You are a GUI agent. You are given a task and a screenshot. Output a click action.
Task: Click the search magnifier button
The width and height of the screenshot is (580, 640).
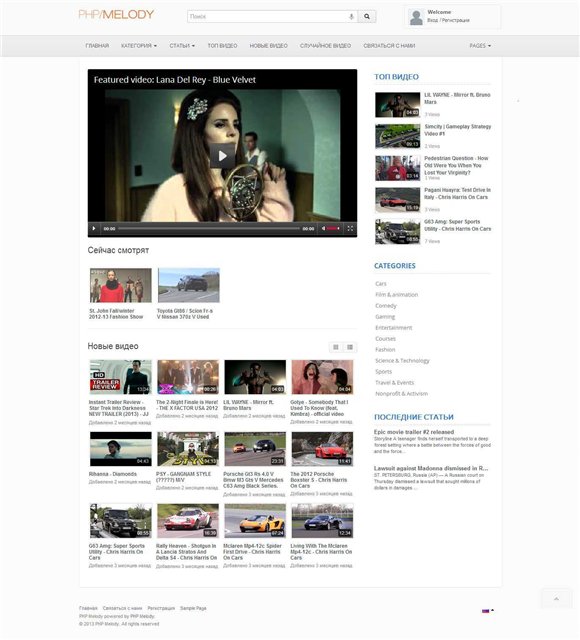click(367, 16)
